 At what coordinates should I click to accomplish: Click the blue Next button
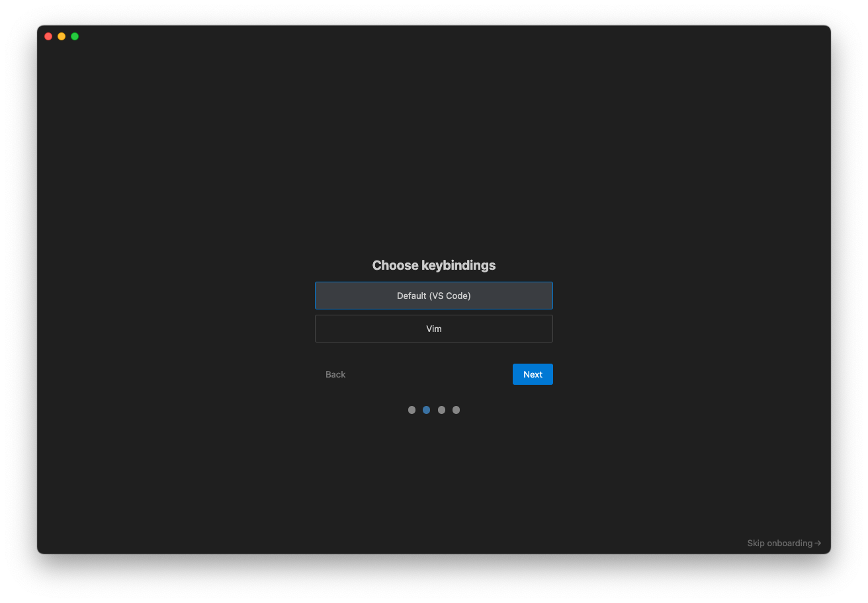(533, 374)
